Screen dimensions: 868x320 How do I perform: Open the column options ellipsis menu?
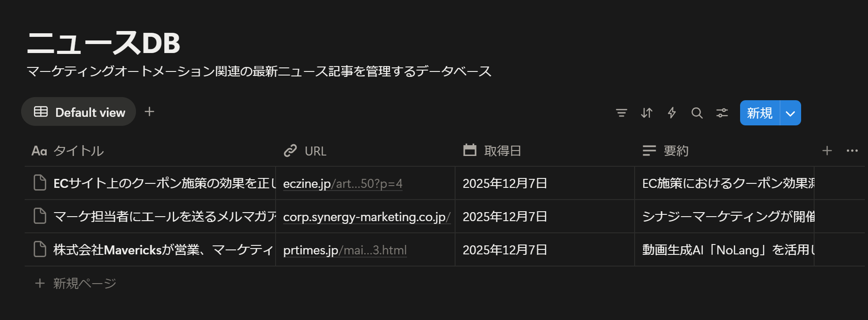852,151
